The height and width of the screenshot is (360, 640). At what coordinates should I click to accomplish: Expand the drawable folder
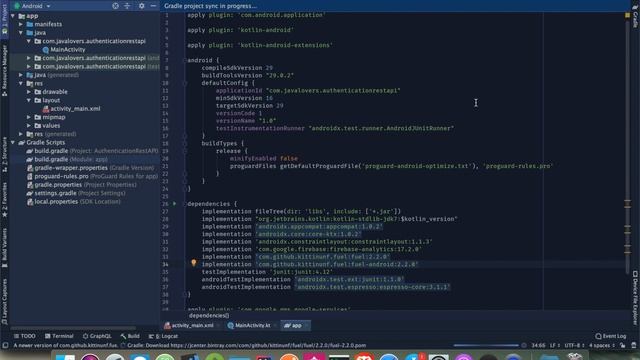29,92
